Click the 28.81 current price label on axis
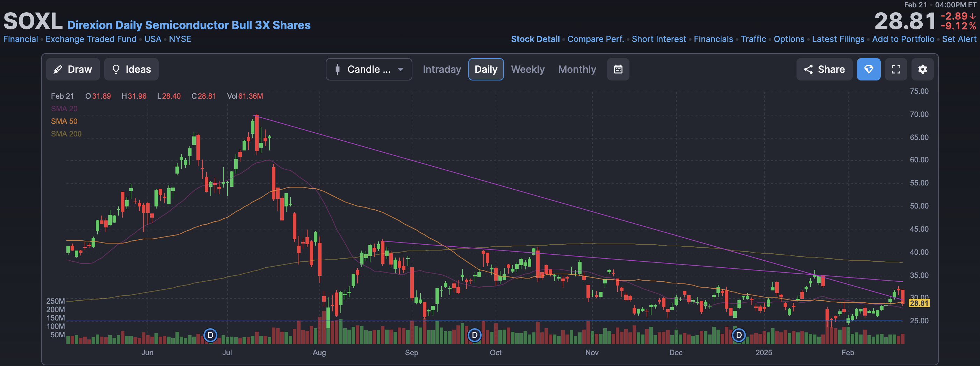The height and width of the screenshot is (366, 980). click(919, 303)
